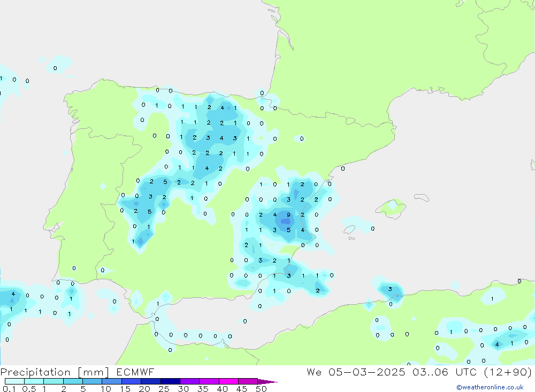Click the legend label "10"

tap(106, 389)
